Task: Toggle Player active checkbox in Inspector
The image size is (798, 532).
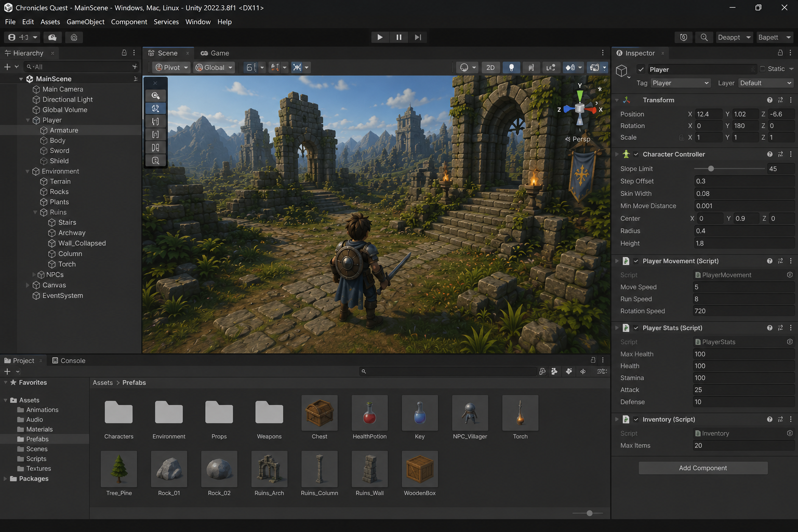Action: click(641, 69)
